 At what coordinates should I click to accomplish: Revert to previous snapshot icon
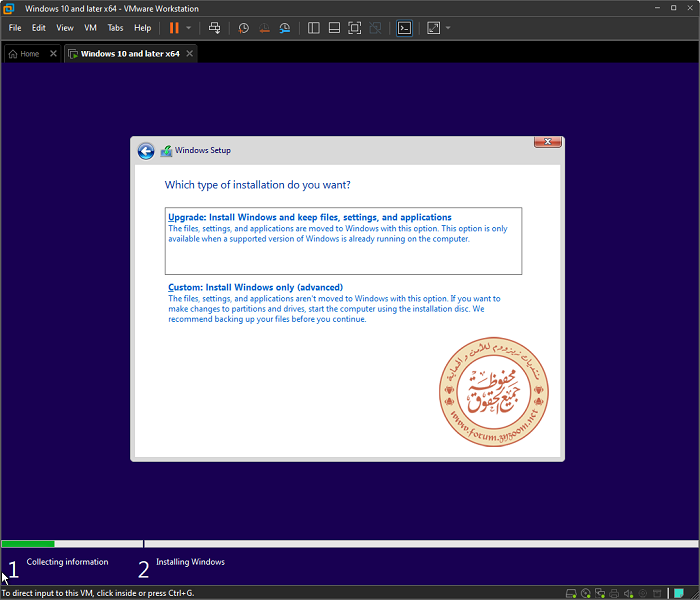coord(264,28)
